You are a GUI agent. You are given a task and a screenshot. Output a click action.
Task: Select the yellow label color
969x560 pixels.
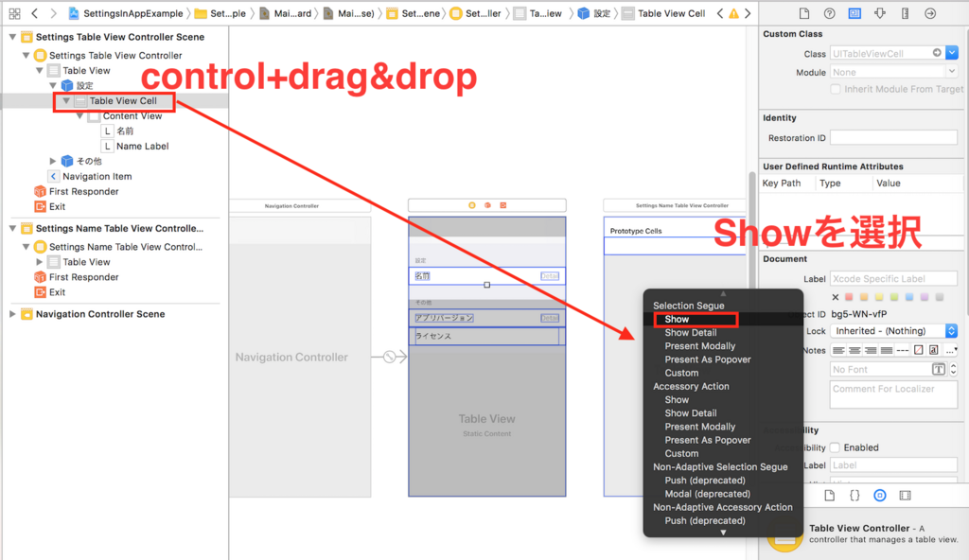click(x=879, y=297)
